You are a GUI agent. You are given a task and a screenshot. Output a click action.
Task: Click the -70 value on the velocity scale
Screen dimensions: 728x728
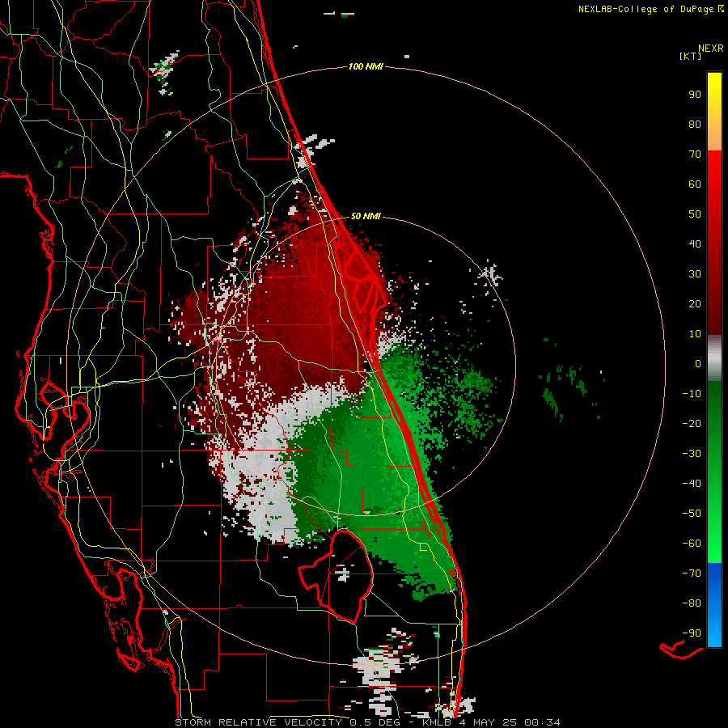tap(692, 574)
